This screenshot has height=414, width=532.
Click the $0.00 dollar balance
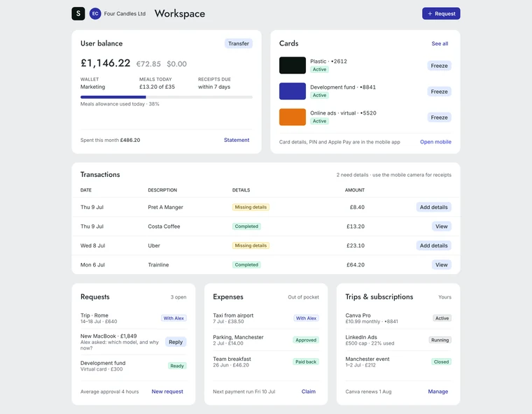176,64
